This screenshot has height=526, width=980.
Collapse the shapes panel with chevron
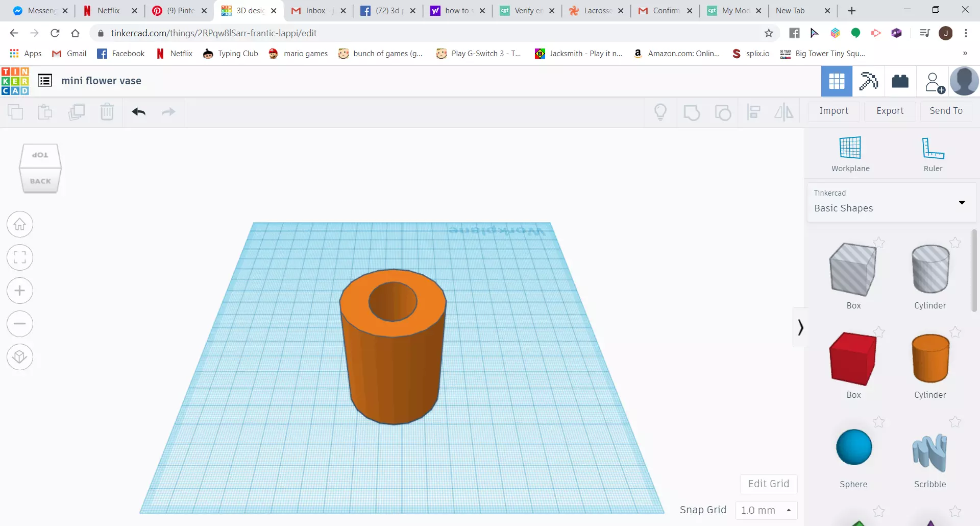[800, 327]
